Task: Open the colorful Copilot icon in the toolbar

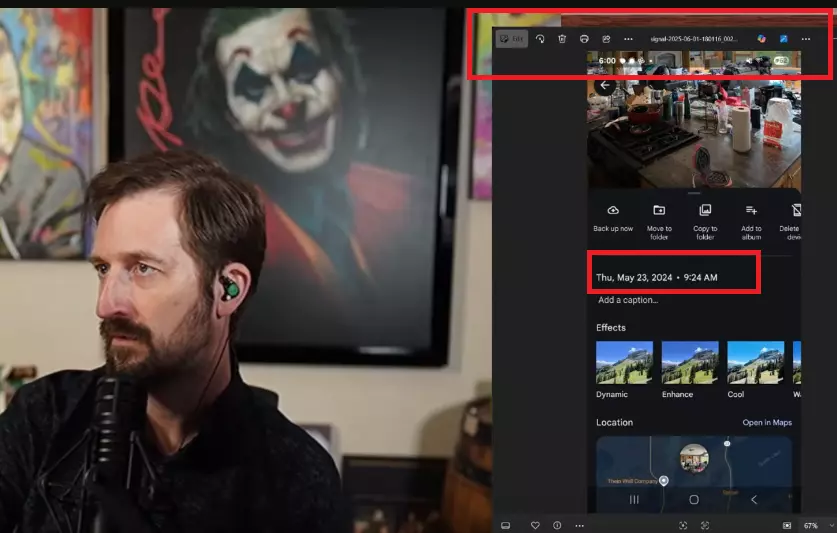Action: pyautogui.click(x=762, y=38)
